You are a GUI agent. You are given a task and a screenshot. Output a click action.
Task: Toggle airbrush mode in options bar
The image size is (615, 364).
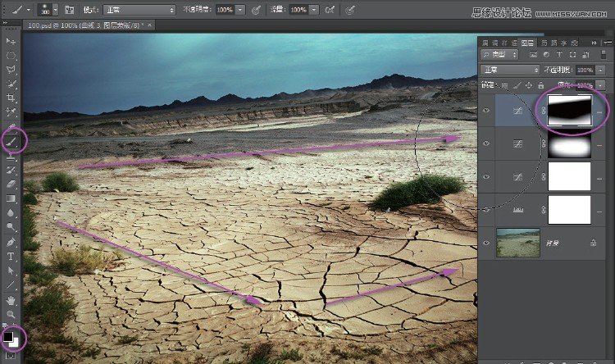(330, 10)
